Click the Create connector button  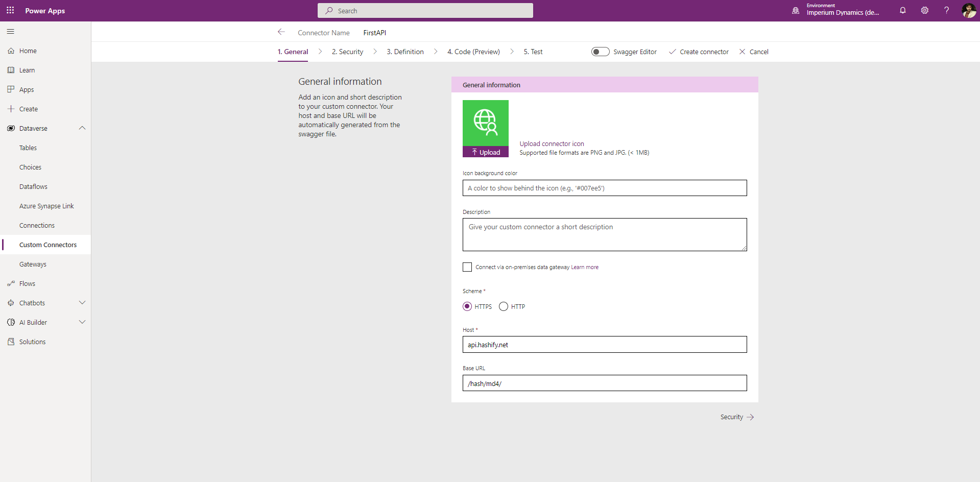[x=699, y=52]
